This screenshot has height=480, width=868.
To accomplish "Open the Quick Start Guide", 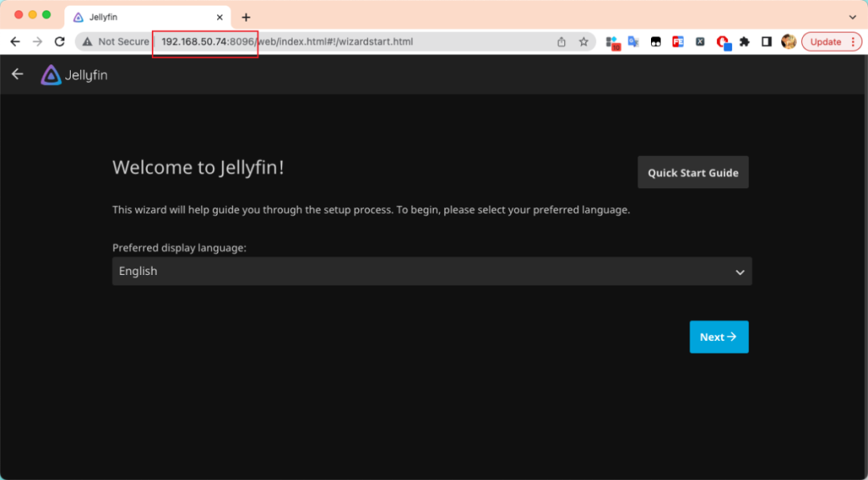I will click(693, 172).
